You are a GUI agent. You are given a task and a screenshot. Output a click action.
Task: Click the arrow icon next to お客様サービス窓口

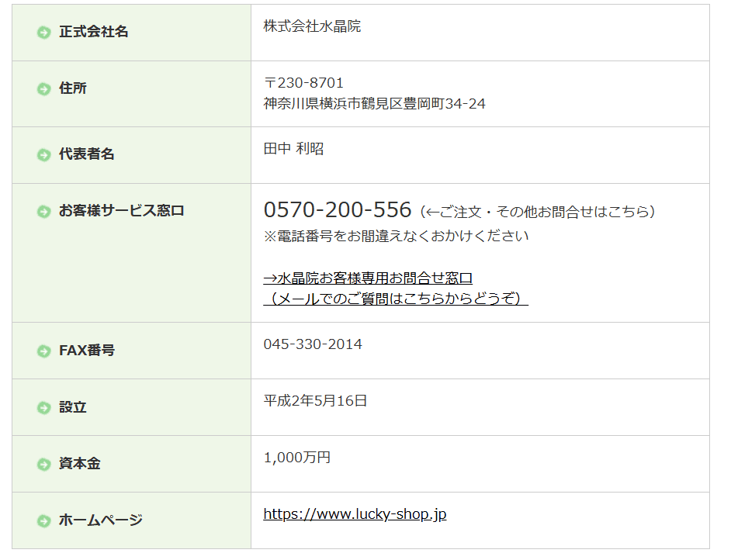(43, 211)
